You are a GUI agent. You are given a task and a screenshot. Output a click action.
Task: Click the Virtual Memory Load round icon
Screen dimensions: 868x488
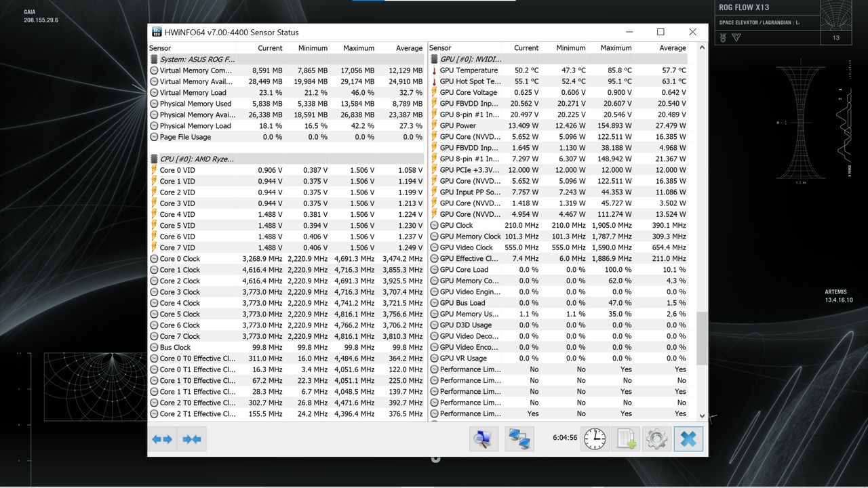tap(154, 93)
